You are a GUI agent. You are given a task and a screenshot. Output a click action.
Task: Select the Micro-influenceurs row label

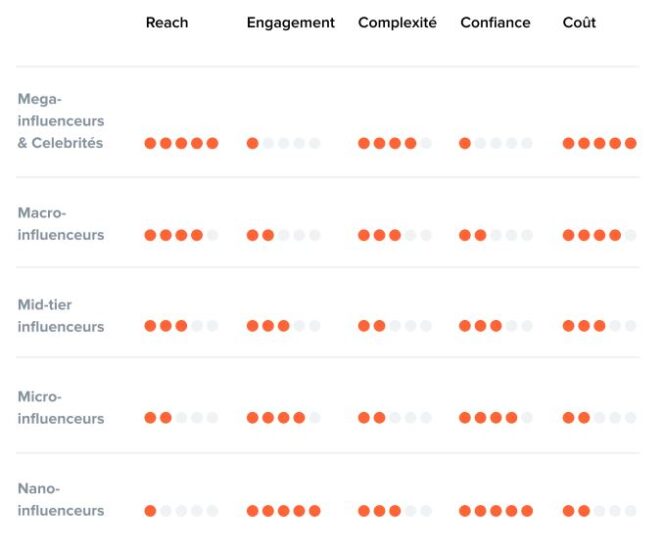pos(61,408)
